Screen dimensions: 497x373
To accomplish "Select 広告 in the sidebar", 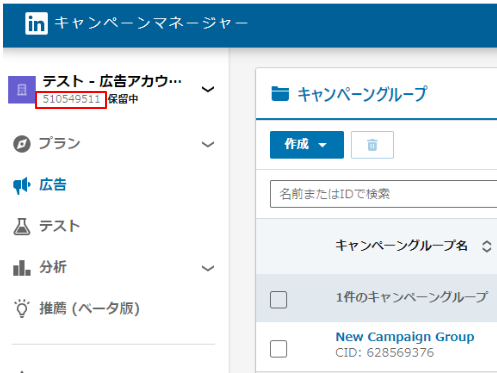I will coord(53,185).
